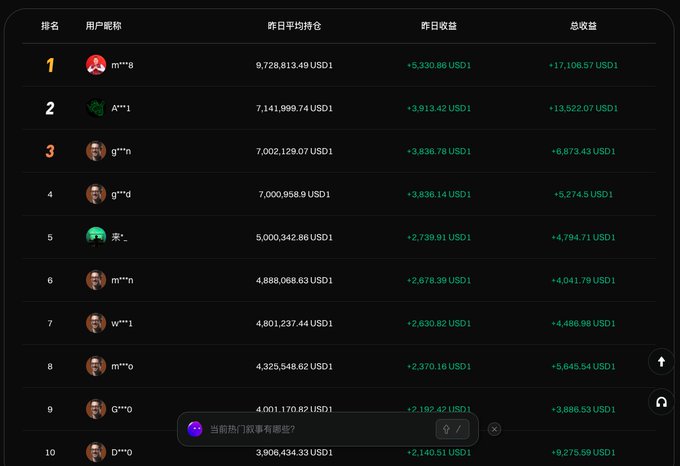680x466 pixels.
Task: Click the purple AI assistant avatar
Action: click(195, 429)
